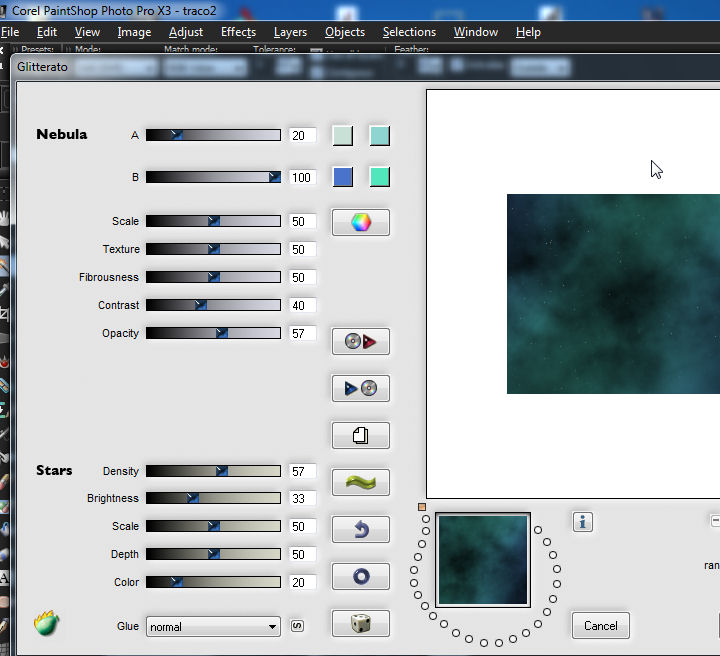This screenshot has width=720, height=656.
Task: Click the green wave icon button
Action: click(x=361, y=482)
